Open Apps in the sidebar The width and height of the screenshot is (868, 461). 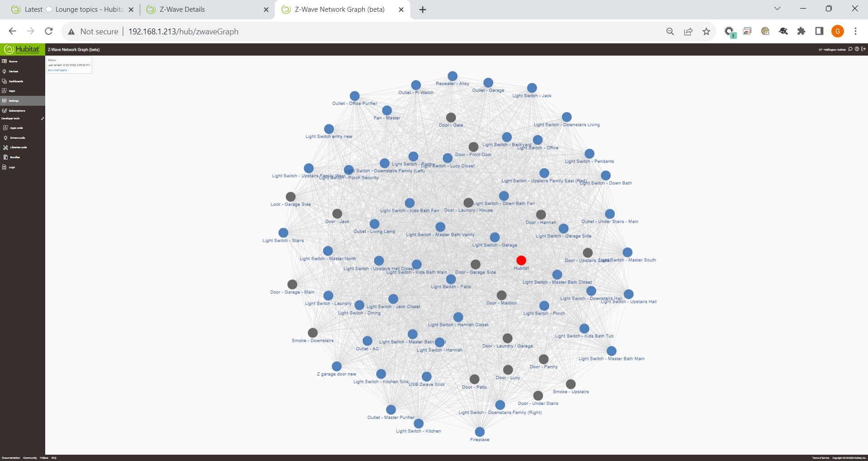tap(23, 91)
